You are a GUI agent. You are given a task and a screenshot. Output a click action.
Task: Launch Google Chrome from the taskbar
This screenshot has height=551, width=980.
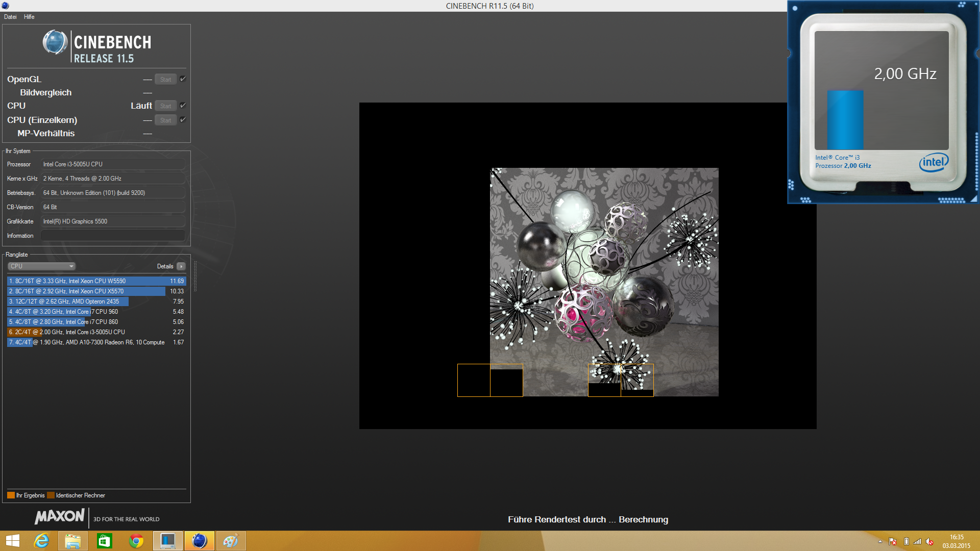click(x=136, y=541)
